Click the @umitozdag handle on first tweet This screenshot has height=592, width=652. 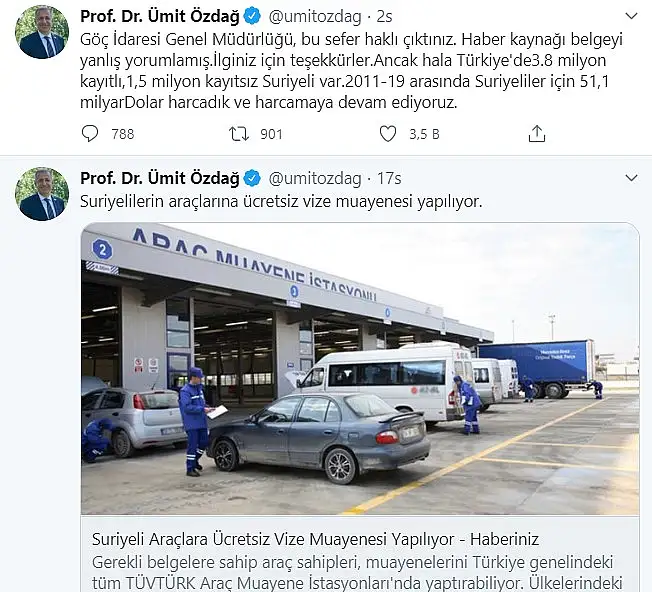pyautogui.click(x=315, y=17)
